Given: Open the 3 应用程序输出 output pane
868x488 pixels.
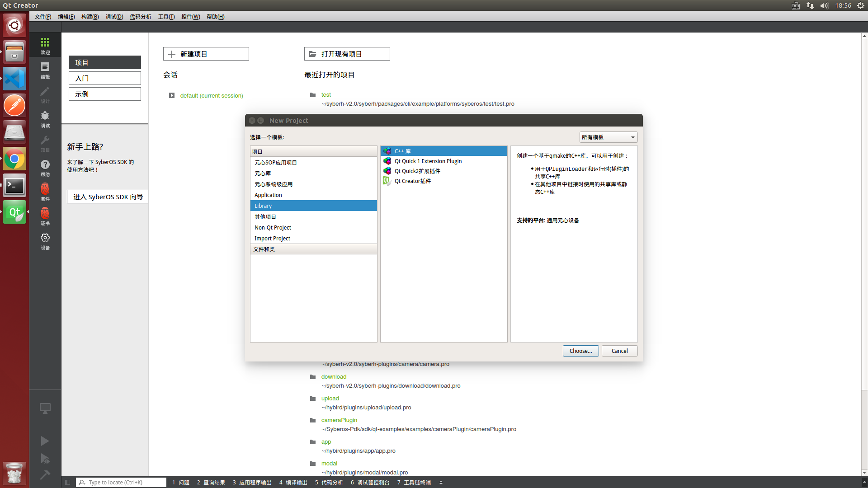Looking at the screenshot, I should [252, 482].
